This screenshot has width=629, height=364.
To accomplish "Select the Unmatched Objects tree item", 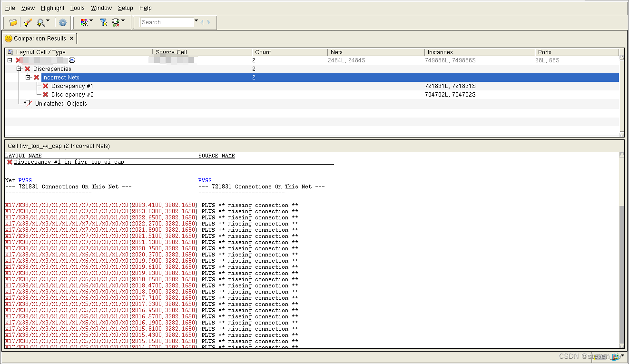I will coord(61,103).
